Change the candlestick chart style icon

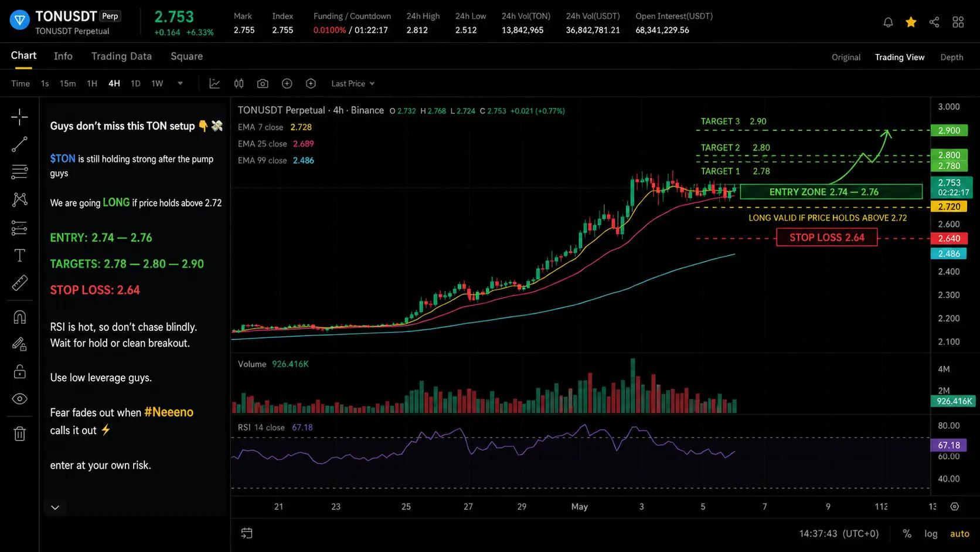click(239, 84)
